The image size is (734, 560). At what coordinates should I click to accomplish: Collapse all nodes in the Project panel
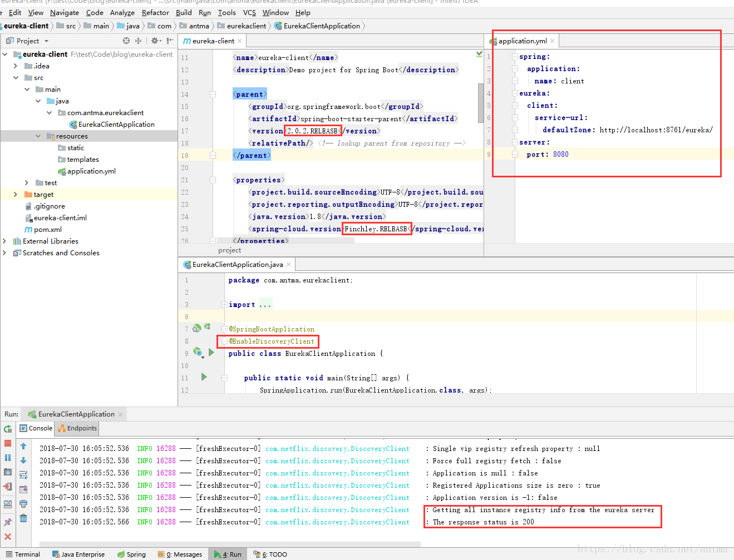coord(138,41)
